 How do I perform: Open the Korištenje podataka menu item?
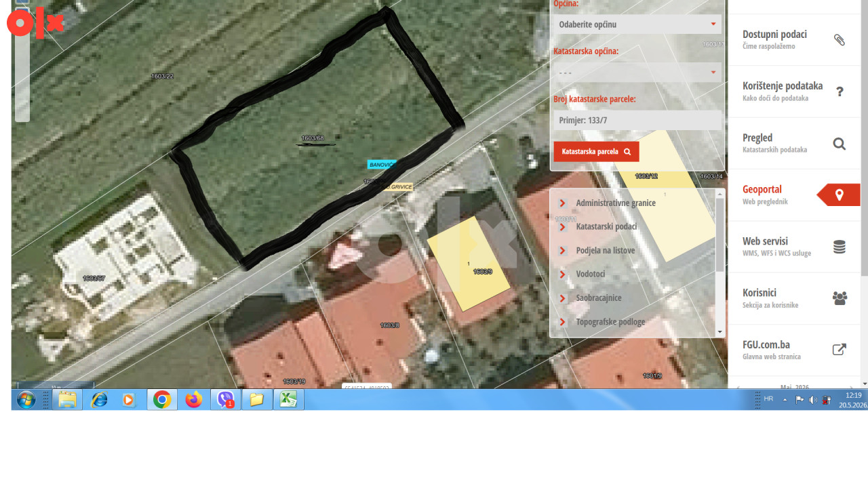coord(794,91)
